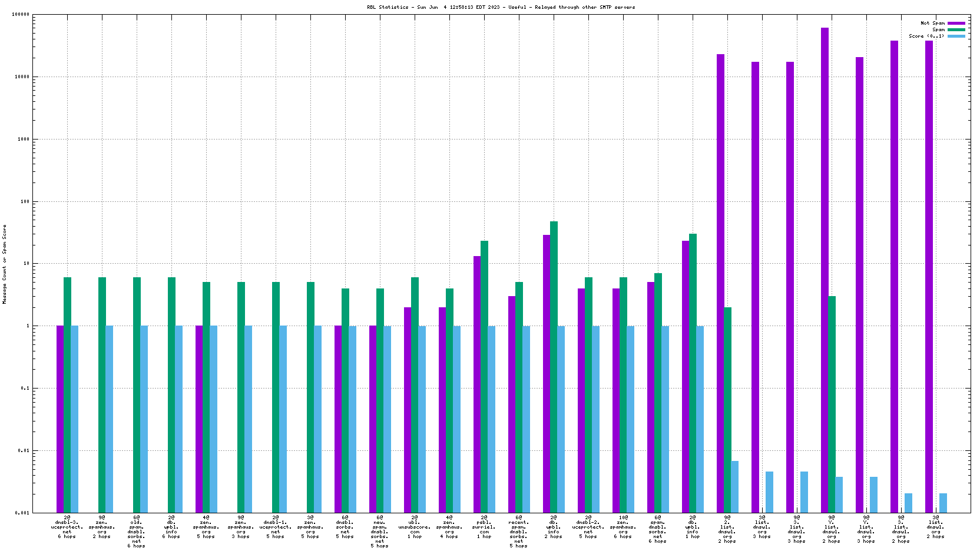Click the blue Score (0..1) legend swatch

pos(956,36)
